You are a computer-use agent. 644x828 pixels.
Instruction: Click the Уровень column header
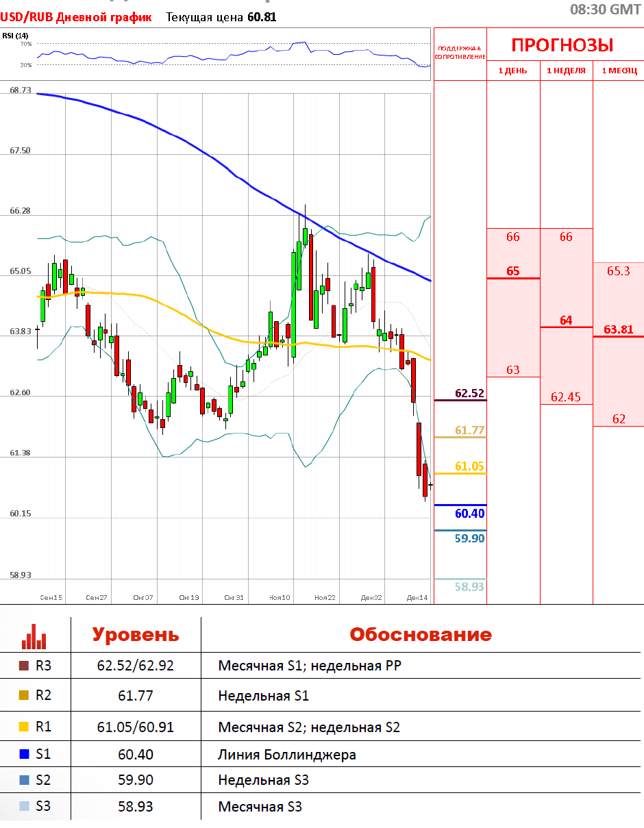[x=136, y=635]
